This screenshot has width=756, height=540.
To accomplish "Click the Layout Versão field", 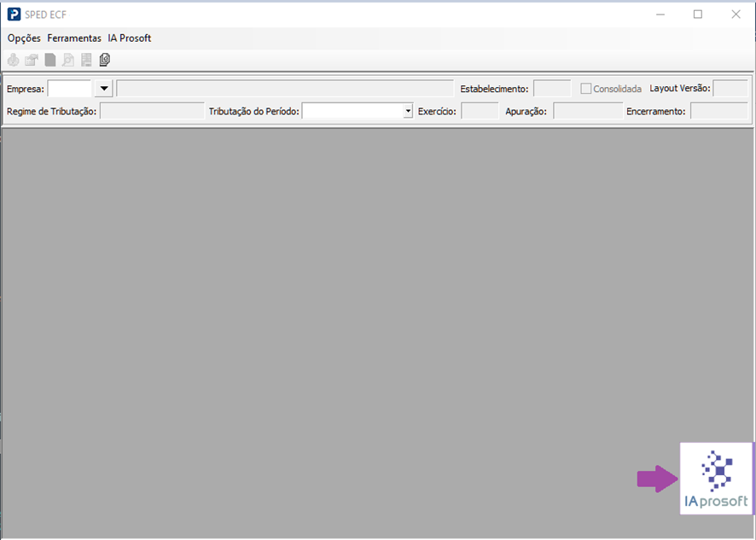I will coord(730,89).
